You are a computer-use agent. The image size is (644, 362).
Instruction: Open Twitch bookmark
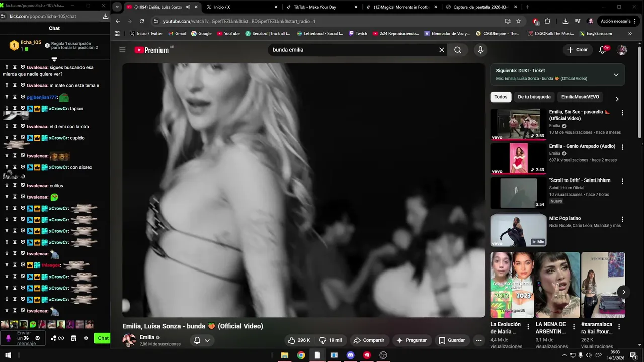(x=358, y=34)
